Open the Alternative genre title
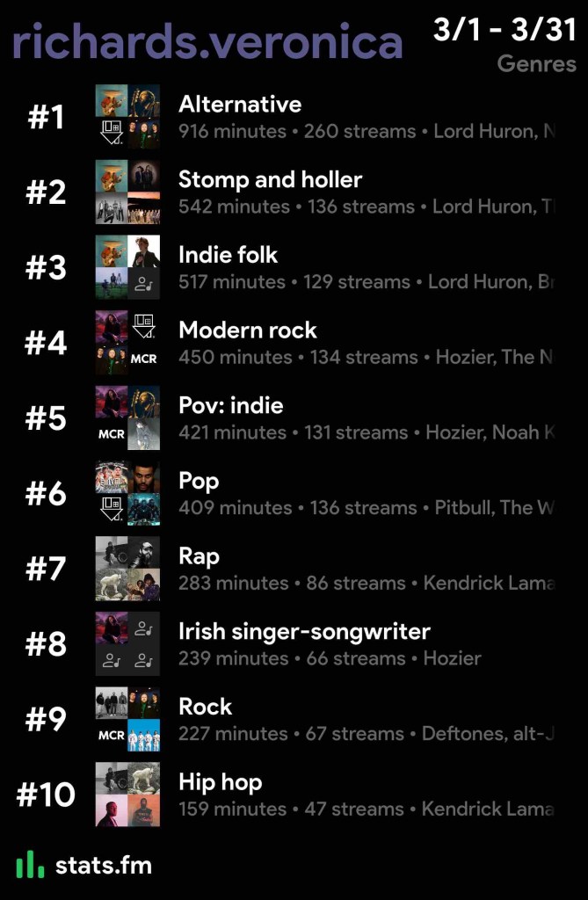Viewport: 588px width, 900px height. pyautogui.click(x=240, y=105)
